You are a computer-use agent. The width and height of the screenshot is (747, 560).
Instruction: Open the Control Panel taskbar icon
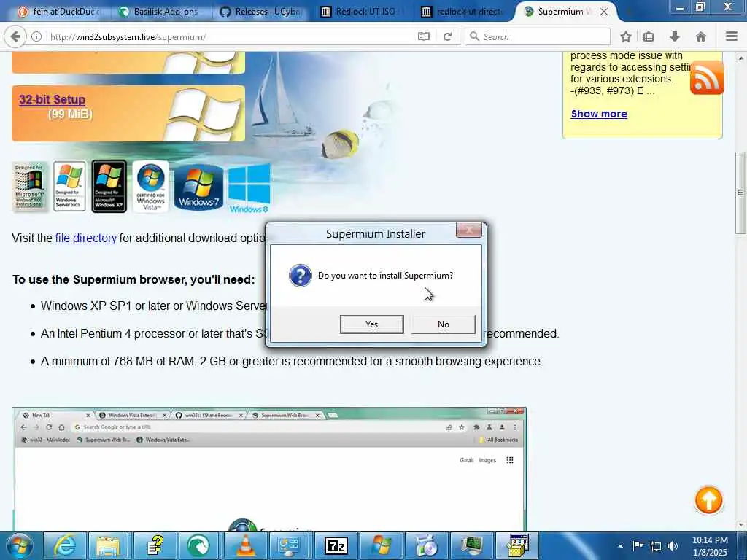(289, 545)
